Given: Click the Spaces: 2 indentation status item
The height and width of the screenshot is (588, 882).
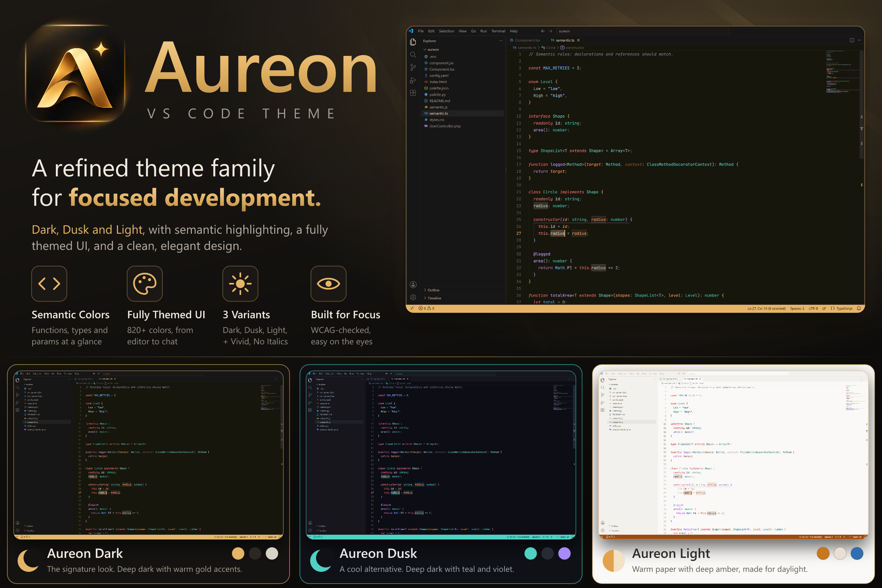Looking at the screenshot, I should pos(797,308).
